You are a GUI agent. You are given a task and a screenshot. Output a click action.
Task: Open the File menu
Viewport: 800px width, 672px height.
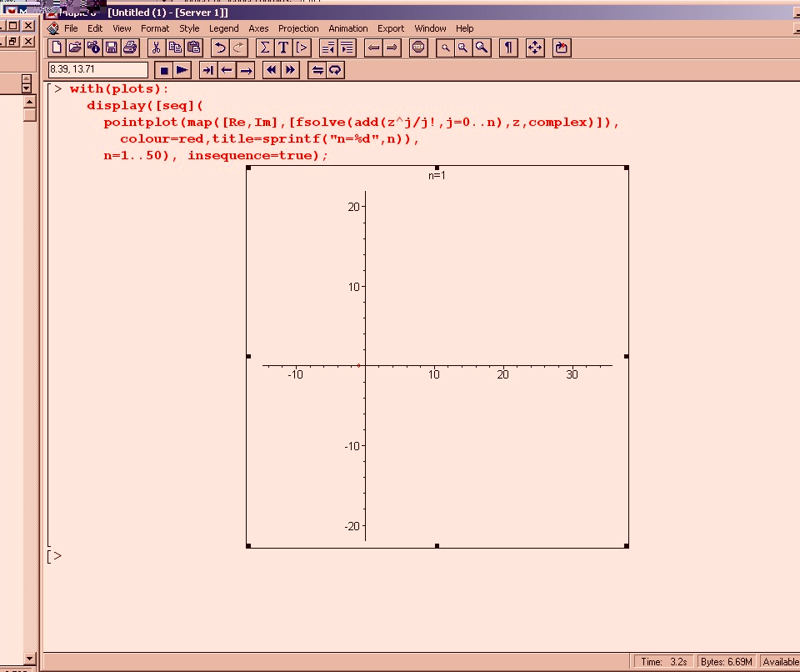coord(71,28)
